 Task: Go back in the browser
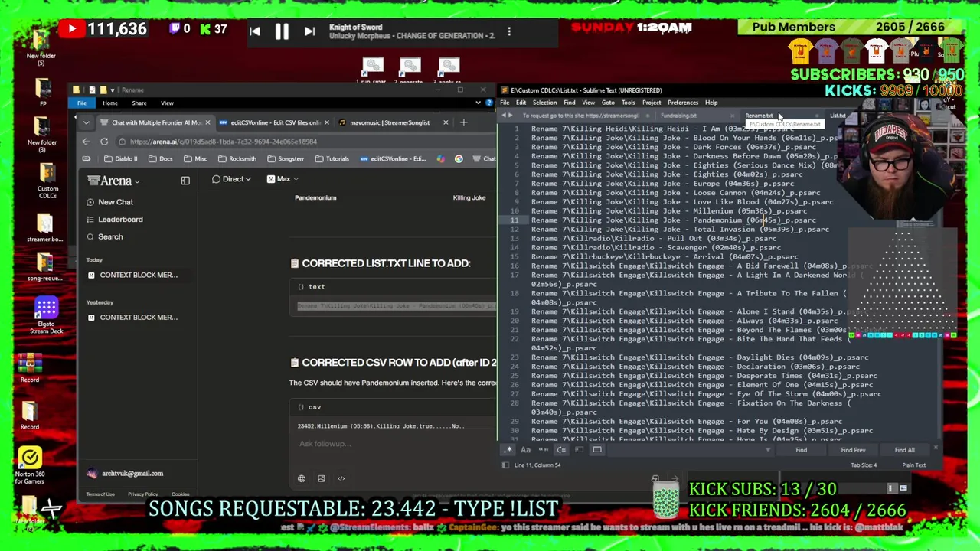coord(86,142)
